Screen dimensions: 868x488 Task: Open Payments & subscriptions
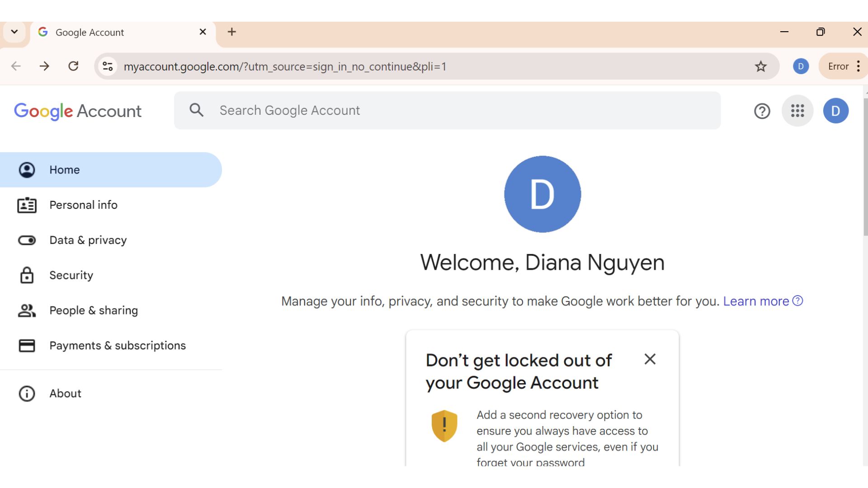pyautogui.click(x=111, y=346)
